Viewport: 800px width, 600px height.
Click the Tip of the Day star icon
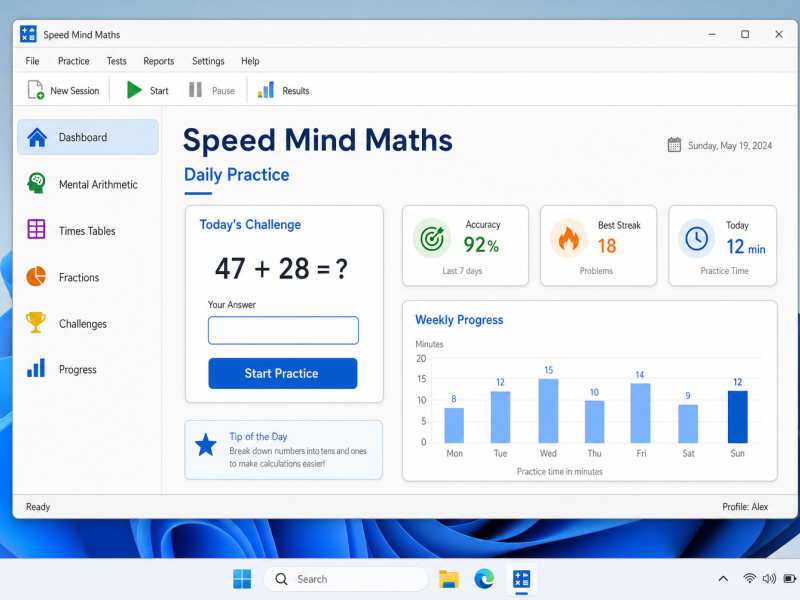[206, 445]
